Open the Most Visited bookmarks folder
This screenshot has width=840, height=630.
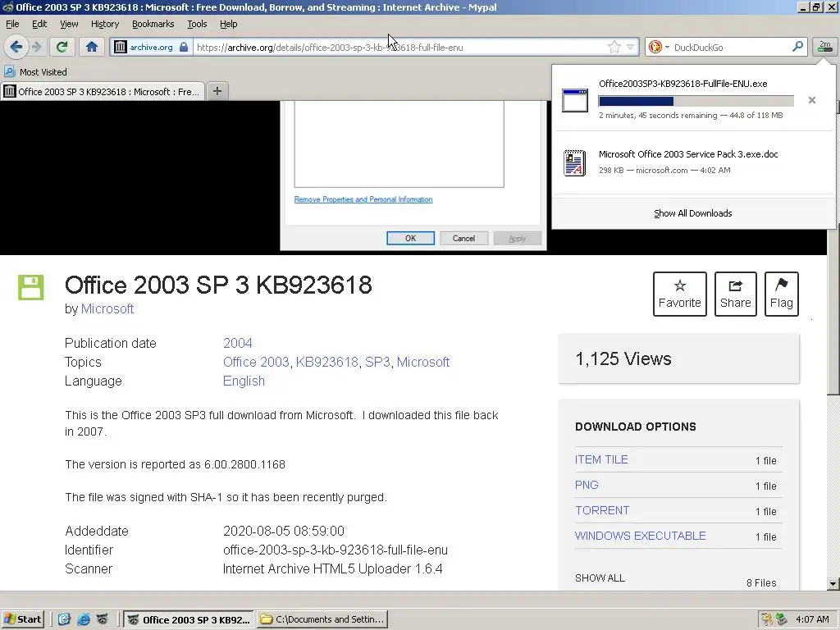point(35,72)
